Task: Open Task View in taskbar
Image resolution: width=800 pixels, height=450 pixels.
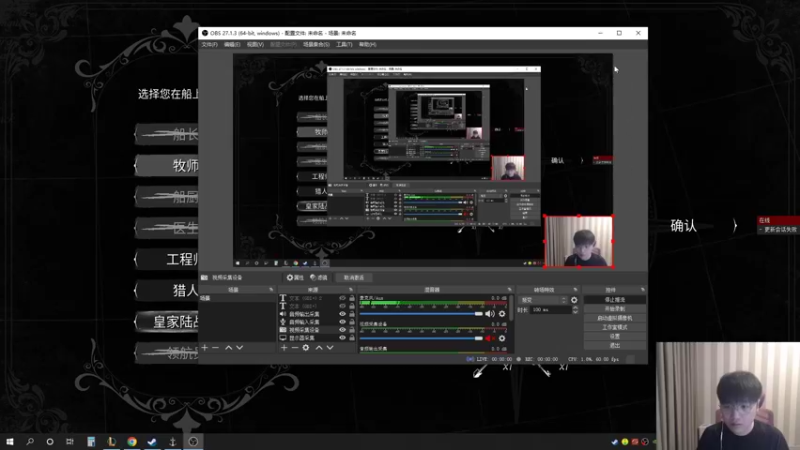Action: point(70,442)
